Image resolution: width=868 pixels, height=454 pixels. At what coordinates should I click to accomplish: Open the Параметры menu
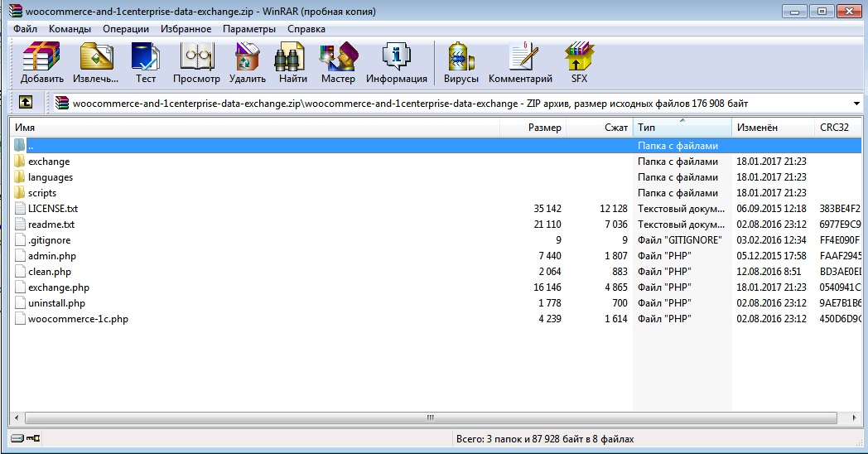click(x=249, y=29)
